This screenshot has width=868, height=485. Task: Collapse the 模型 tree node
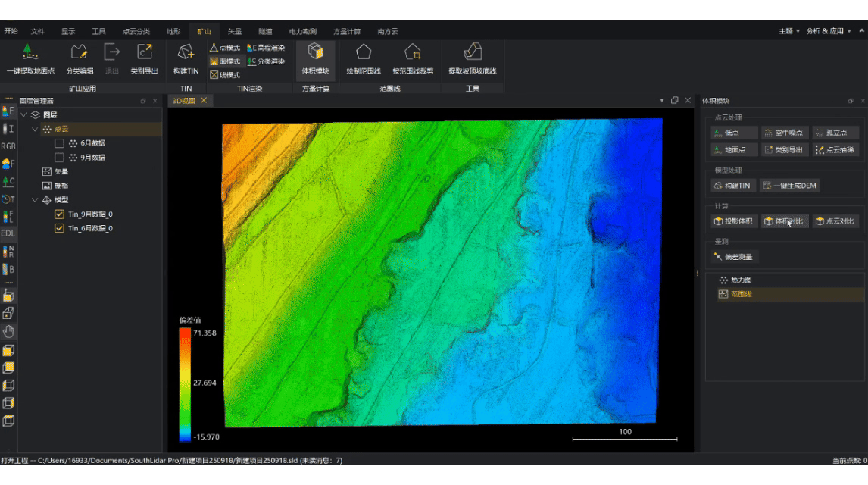(35, 200)
